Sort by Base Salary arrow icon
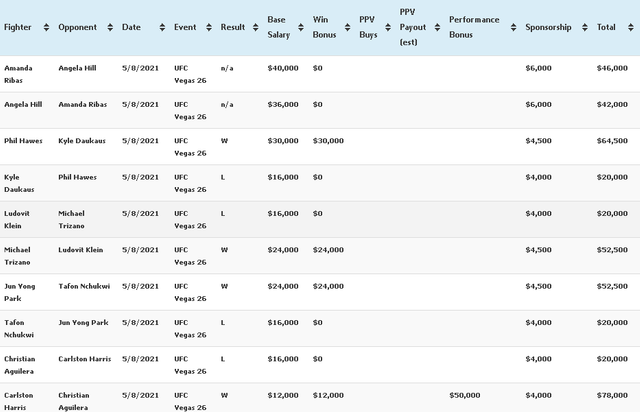 [x=301, y=27]
